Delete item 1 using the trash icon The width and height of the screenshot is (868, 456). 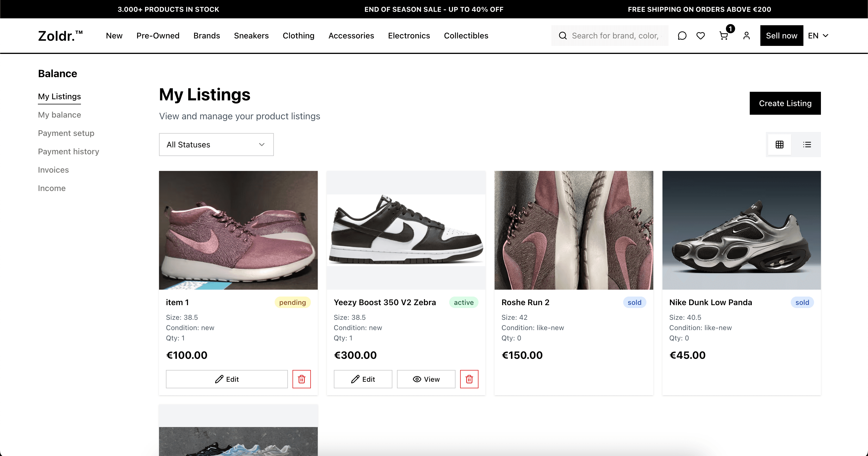302,379
